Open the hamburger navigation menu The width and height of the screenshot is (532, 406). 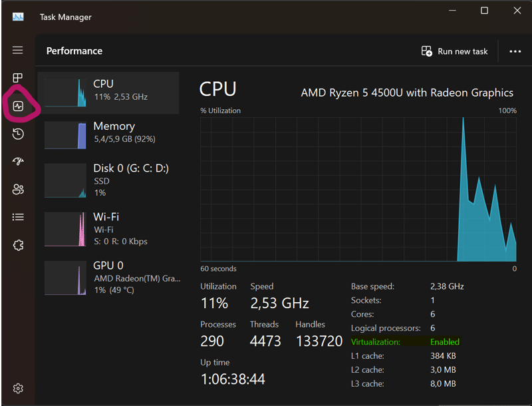(x=18, y=50)
